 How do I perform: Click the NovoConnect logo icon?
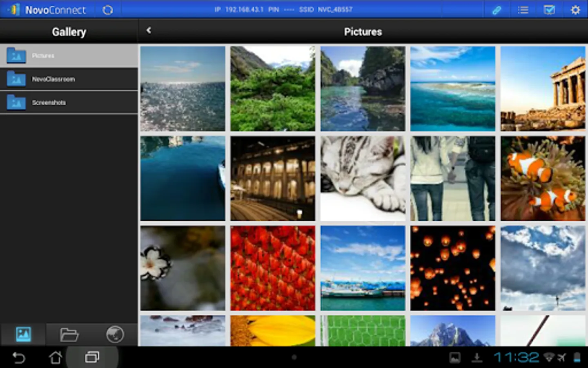coord(13,9)
